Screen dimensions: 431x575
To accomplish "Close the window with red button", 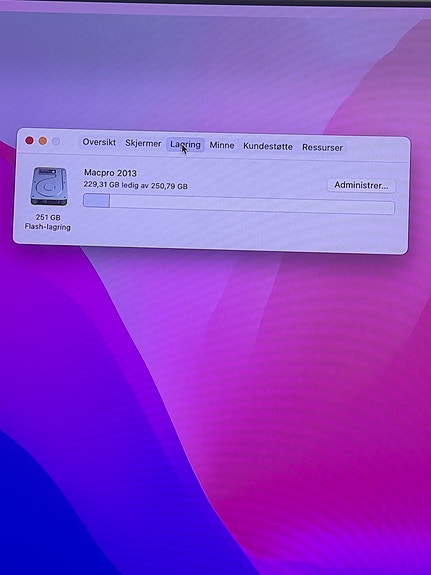I will pos(29,140).
